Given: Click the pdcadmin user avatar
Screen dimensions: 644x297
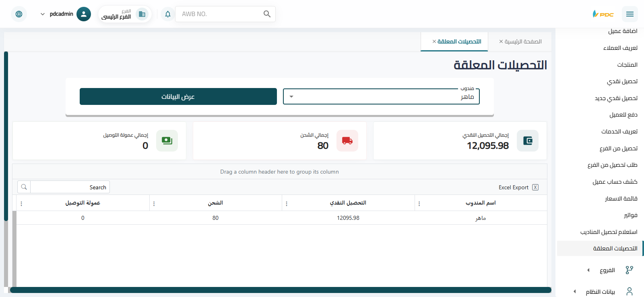Looking at the screenshot, I should point(84,14).
